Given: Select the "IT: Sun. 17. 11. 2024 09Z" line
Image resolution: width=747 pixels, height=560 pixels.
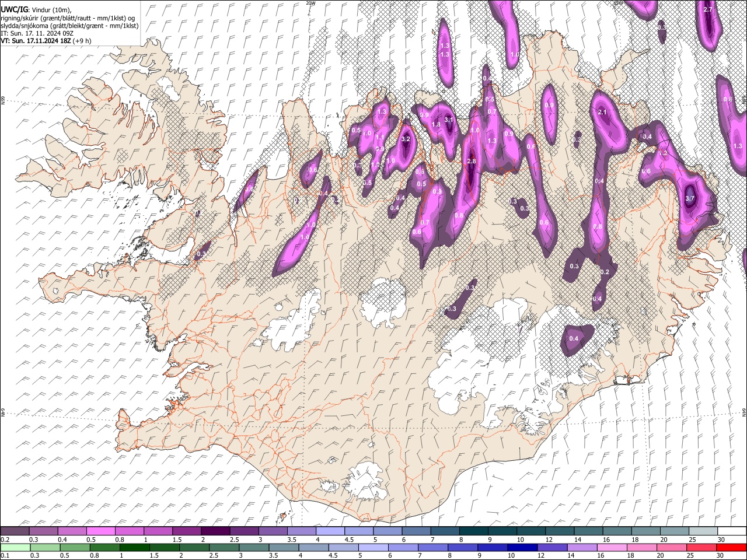Looking at the screenshot, I should (x=37, y=33).
